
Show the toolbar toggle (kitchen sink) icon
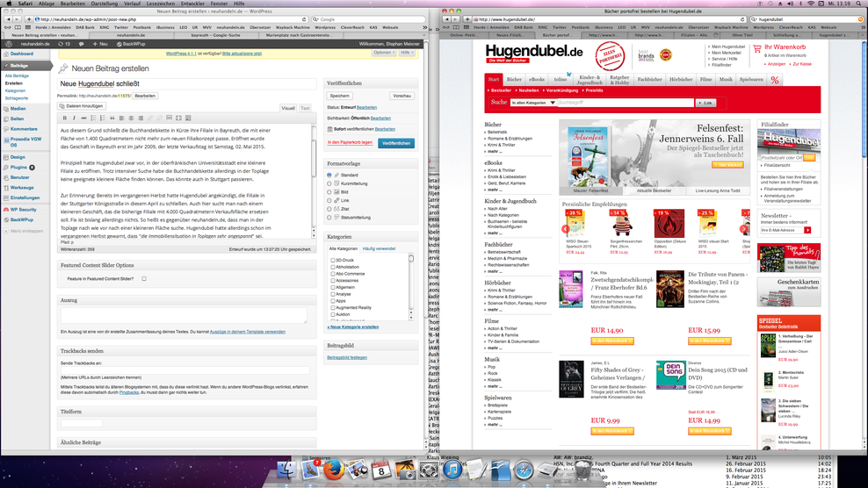point(188,118)
